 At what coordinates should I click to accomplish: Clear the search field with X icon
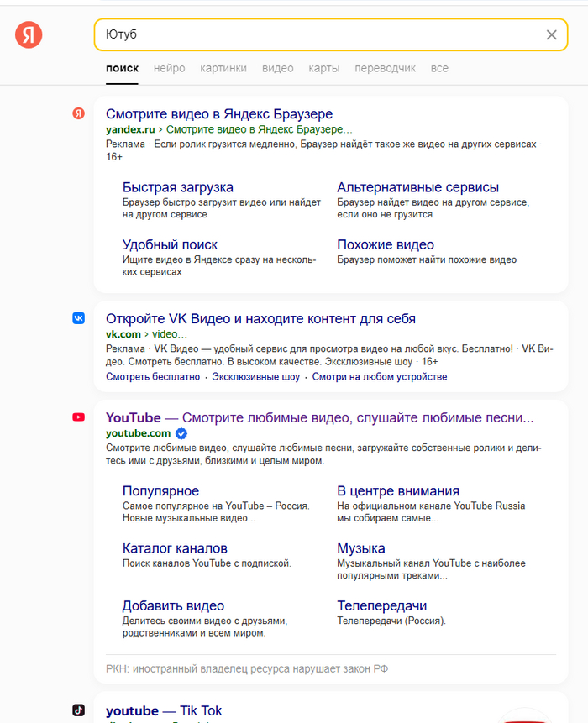click(552, 34)
